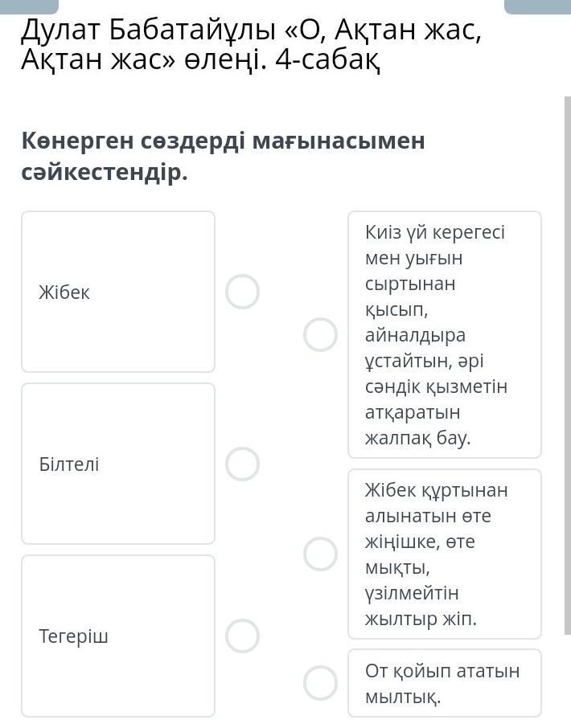Select the Білтелі word card
Image resolution: width=571 pixels, height=728 pixels.
[x=118, y=464]
